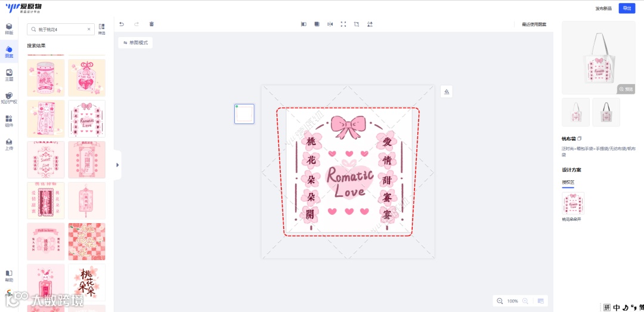This screenshot has height=312, width=644.
Task: Click the 桃花朵朵开 design scheme thumbnail
Action: tap(573, 203)
